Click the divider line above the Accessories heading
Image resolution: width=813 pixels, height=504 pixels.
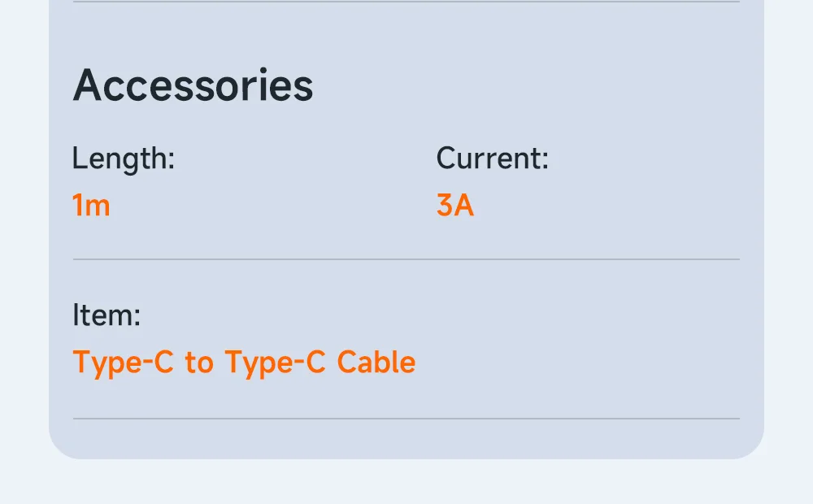pyautogui.click(x=406, y=2)
